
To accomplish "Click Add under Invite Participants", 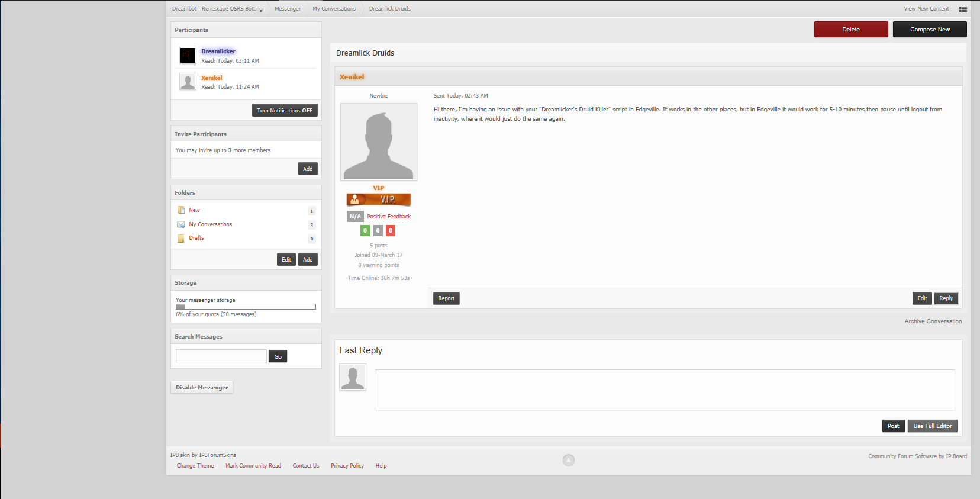I will pyautogui.click(x=308, y=169).
